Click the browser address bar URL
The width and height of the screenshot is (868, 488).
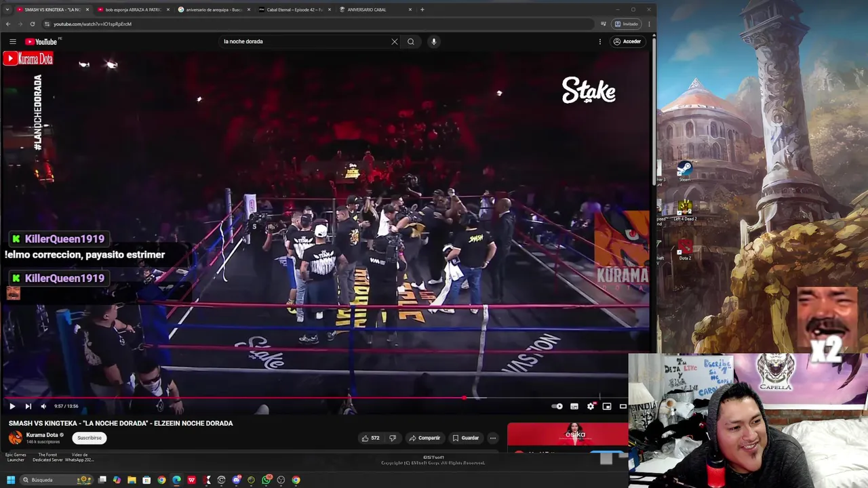pos(93,24)
